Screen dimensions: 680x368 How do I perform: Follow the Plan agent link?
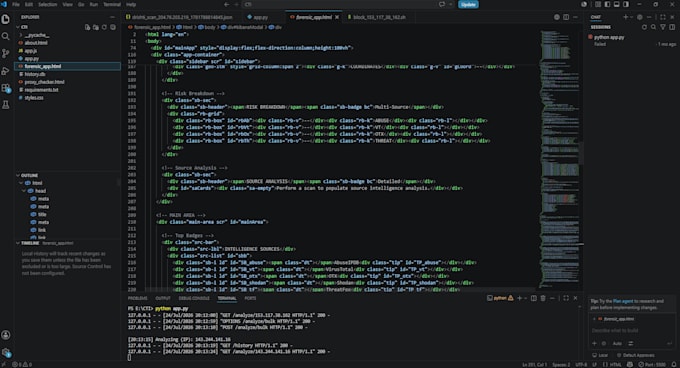tap(623, 301)
